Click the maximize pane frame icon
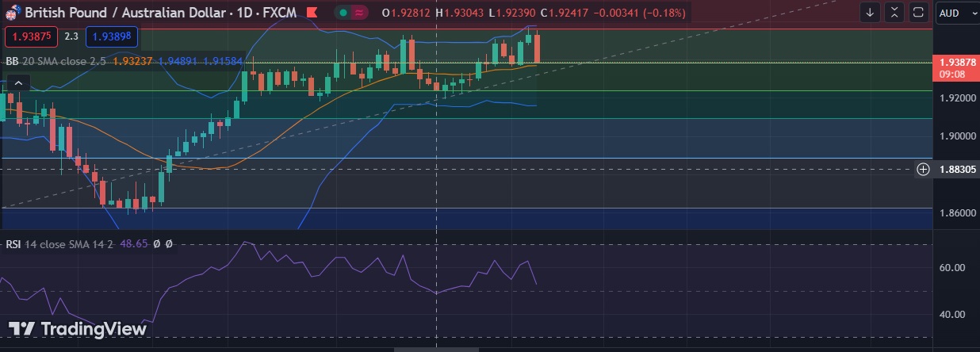The image size is (980, 352). (918, 13)
